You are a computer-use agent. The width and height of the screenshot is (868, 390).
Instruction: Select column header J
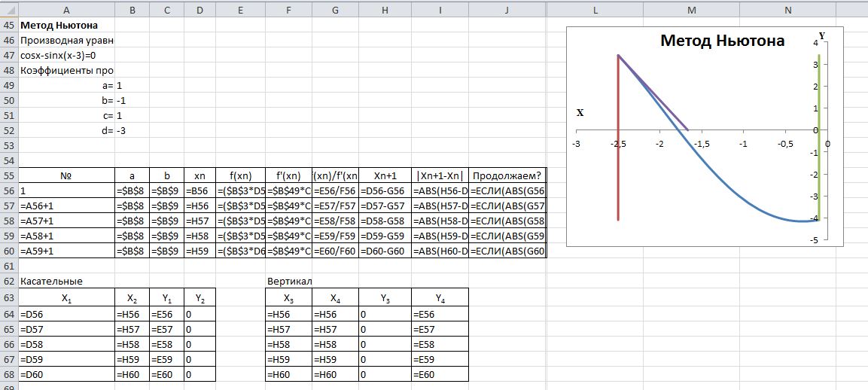pyautogui.click(x=507, y=10)
